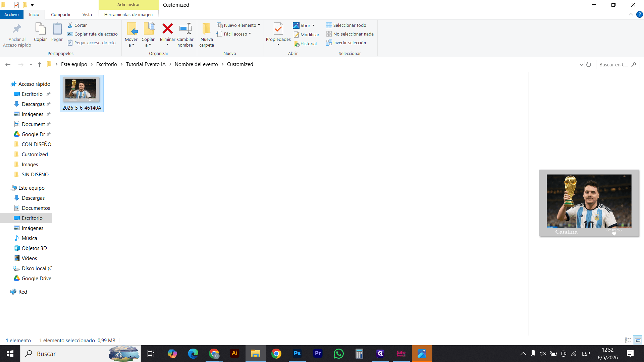Click Tutorial Evento IA in breadcrumb
This screenshot has height=362, width=644.
click(x=146, y=64)
